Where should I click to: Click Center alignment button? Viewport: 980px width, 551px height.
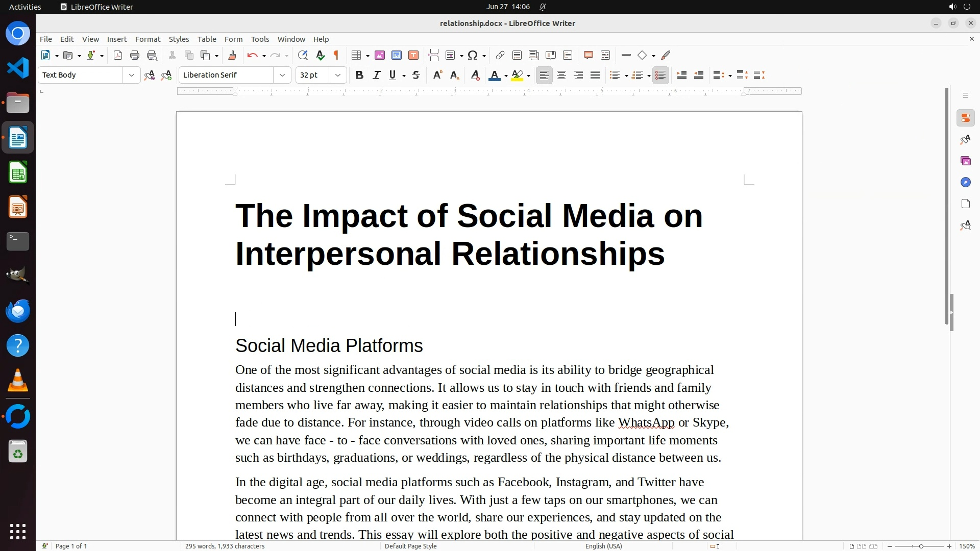pyautogui.click(x=561, y=76)
